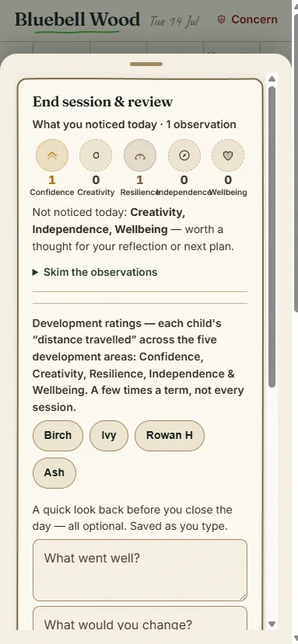Select the Resilience gauge icon
This screenshot has width=298, height=644.
pos(140,155)
